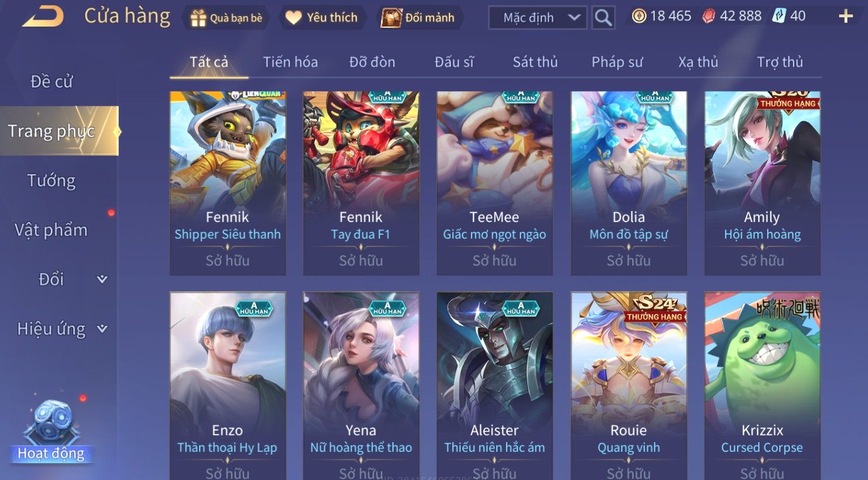This screenshot has height=480, width=868.
Task: Open the Krizzix Cursed Corpse skin card
Action: tap(762, 386)
